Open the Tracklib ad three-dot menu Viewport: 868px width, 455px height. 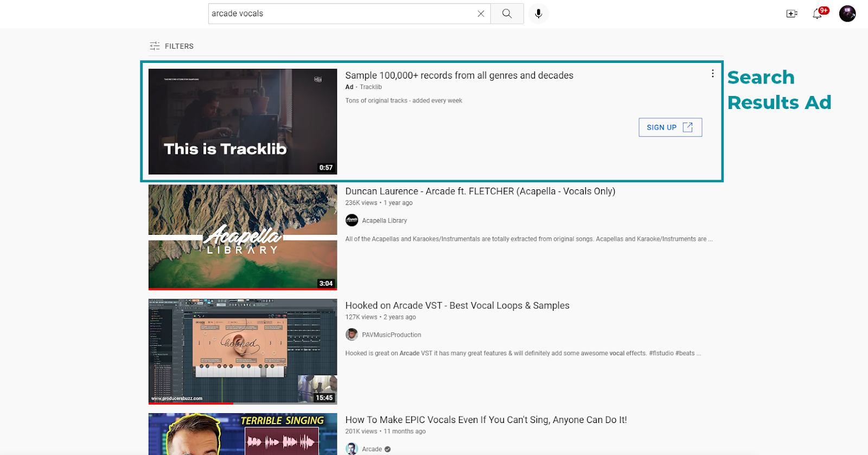point(712,74)
